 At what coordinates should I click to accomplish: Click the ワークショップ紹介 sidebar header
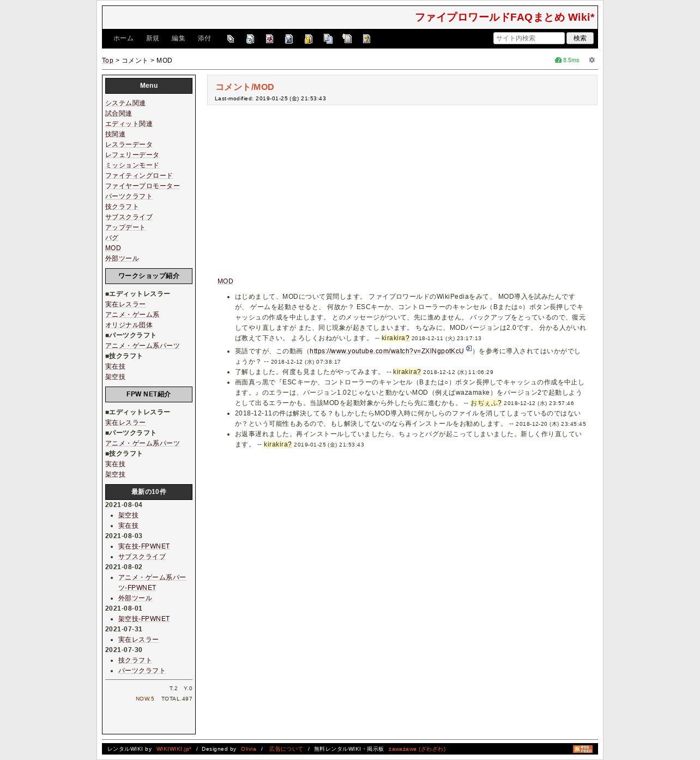click(x=149, y=276)
